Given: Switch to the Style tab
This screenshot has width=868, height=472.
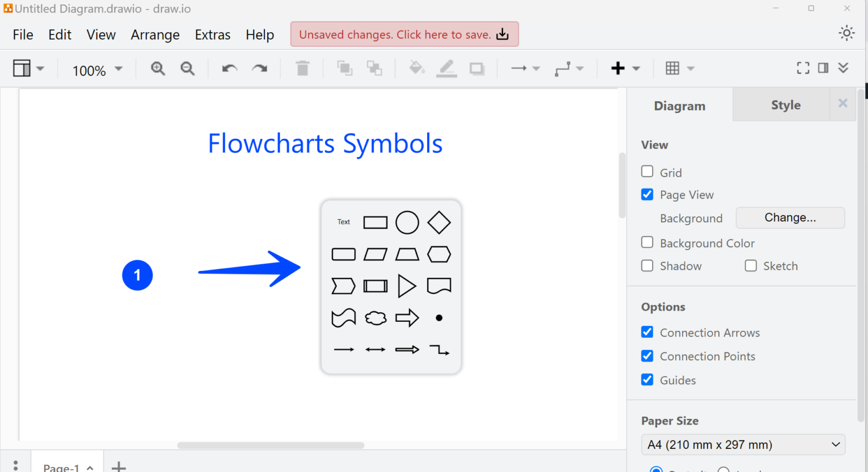Looking at the screenshot, I should [785, 104].
